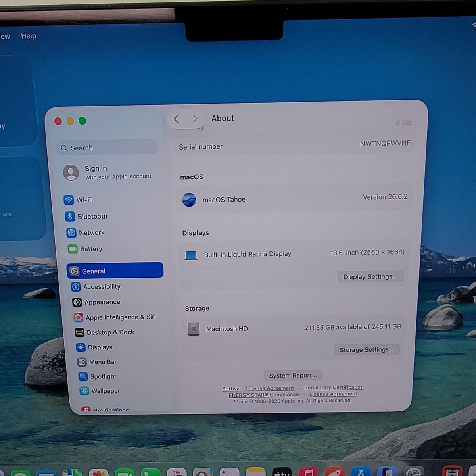This screenshot has width=476, height=476.
Task: Open FaceTime from the Dock
Action: (125, 472)
